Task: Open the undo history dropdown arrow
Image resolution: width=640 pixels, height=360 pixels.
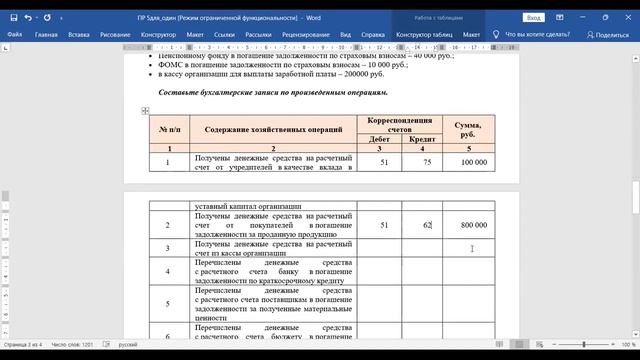Action: pos(36,18)
